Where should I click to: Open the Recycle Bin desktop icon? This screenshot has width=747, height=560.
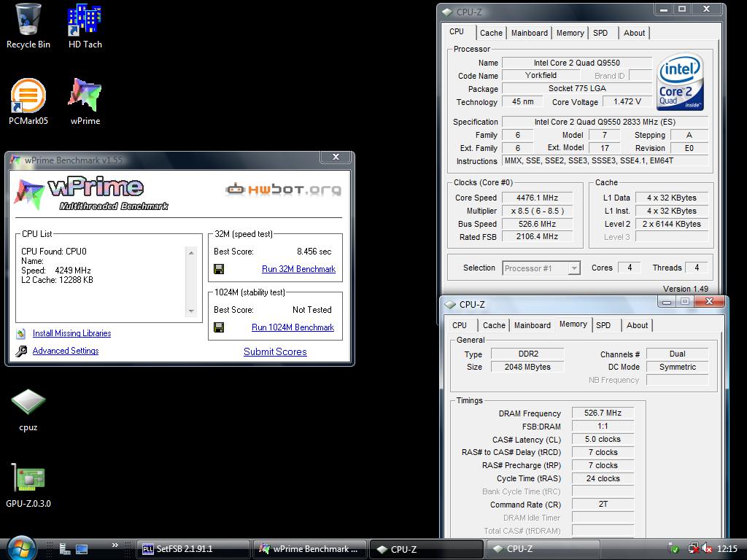[28, 26]
